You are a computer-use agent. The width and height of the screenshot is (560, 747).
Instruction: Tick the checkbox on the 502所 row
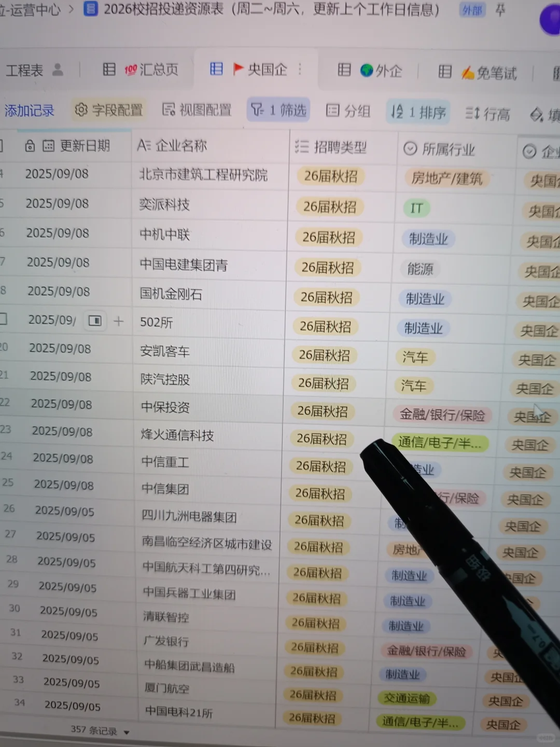pyautogui.click(x=3, y=319)
